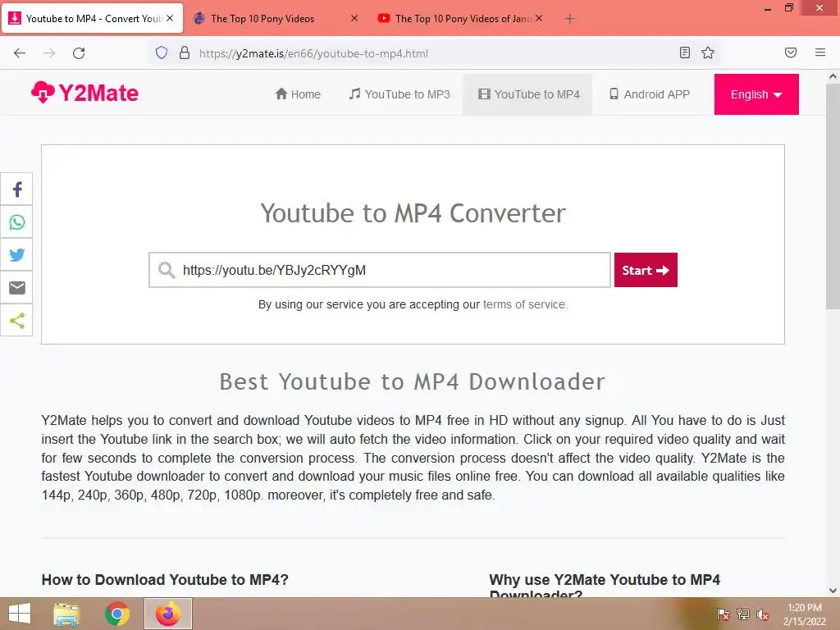This screenshot has height=630, width=840.
Task: Launch File Explorer from taskbar
Action: (x=66, y=614)
